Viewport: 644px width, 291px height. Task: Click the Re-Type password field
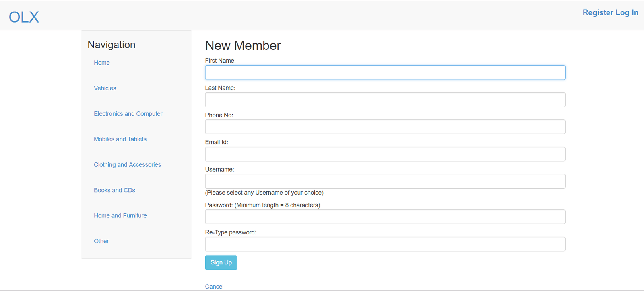coord(385,244)
